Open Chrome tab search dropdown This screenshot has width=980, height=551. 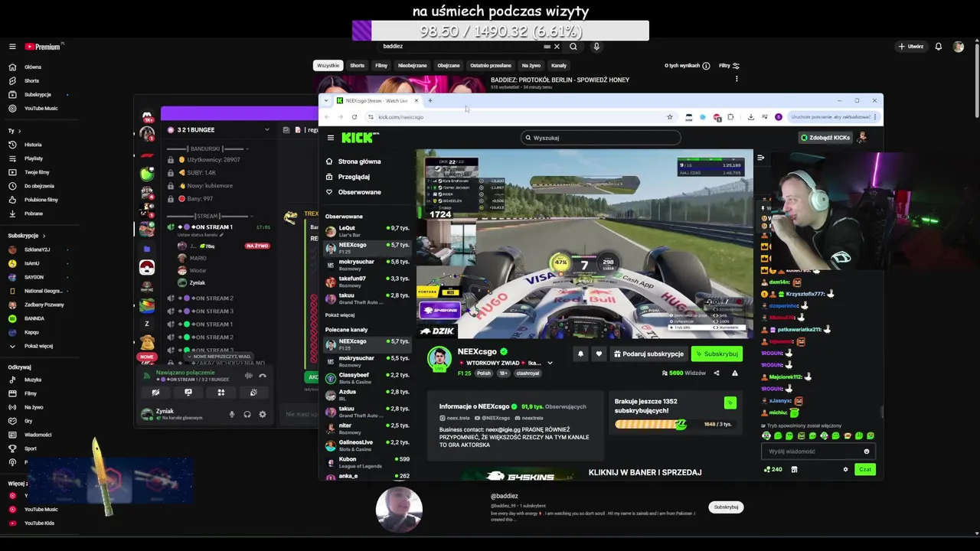[326, 100]
